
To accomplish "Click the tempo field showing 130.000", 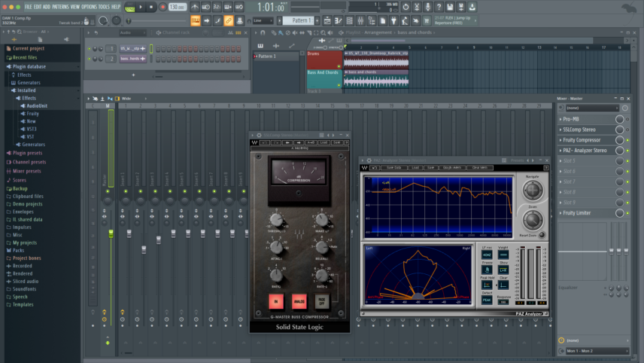I will [x=177, y=7].
